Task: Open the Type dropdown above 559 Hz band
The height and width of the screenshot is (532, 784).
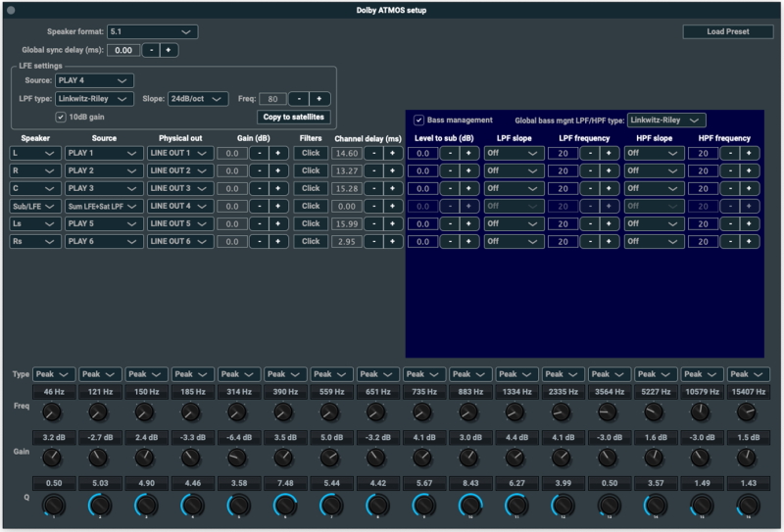Action: coord(332,374)
